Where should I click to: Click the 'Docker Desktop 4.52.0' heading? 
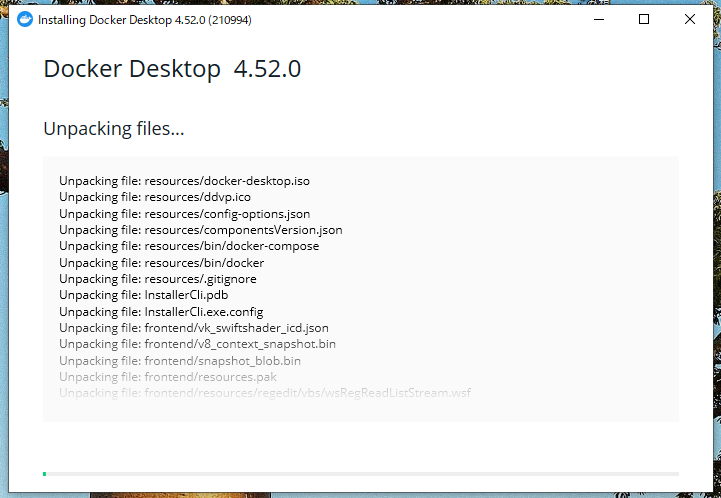172,69
